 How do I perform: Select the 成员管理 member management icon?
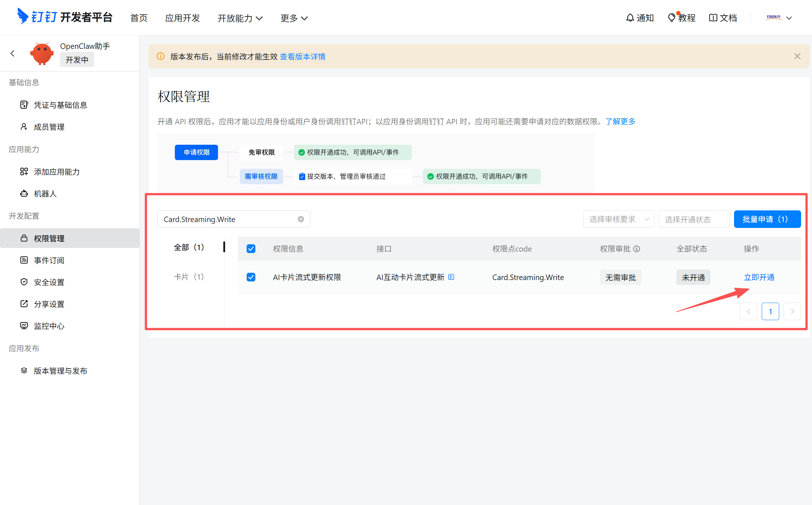pos(24,127)
